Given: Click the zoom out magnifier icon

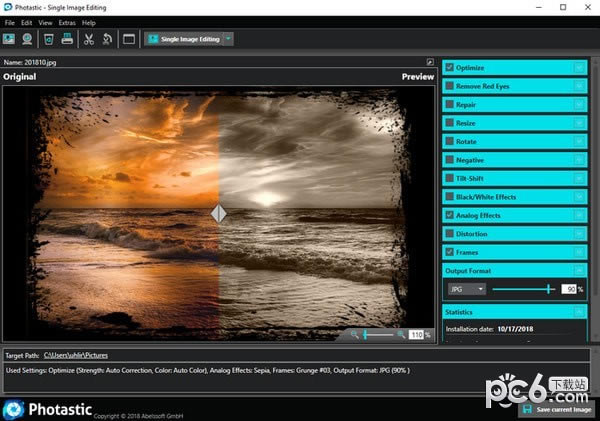Looking at the screenshot, I should [x=354, y=334].
